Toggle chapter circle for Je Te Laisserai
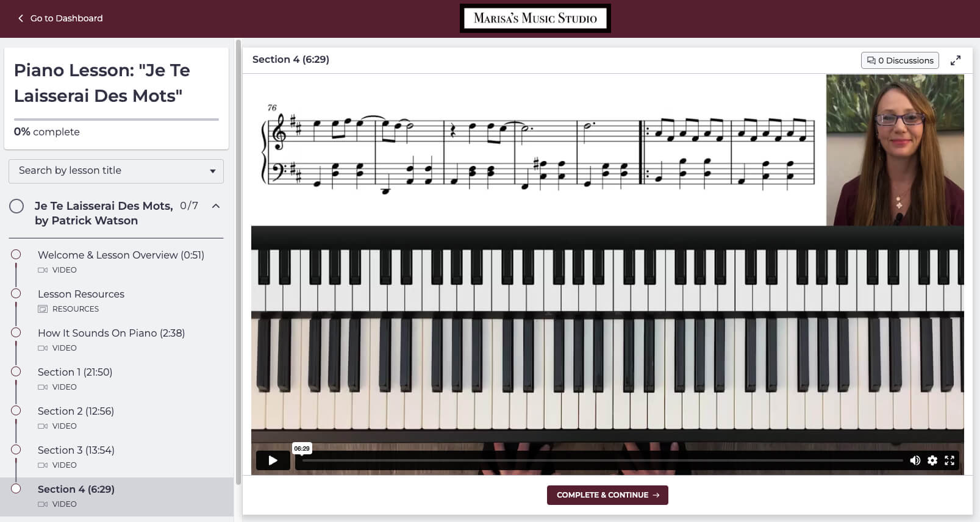 [16, 206]
